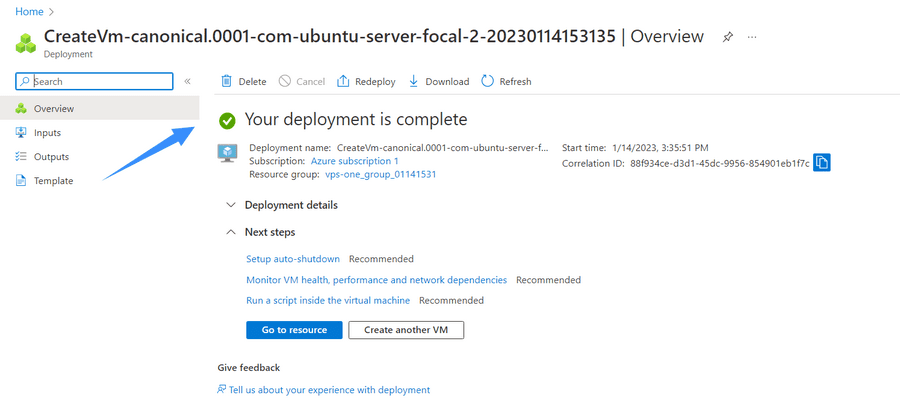Collapse the sidebar with the double chevron
The height and width of the screenshot is (409, 900).
click(187, 81)
